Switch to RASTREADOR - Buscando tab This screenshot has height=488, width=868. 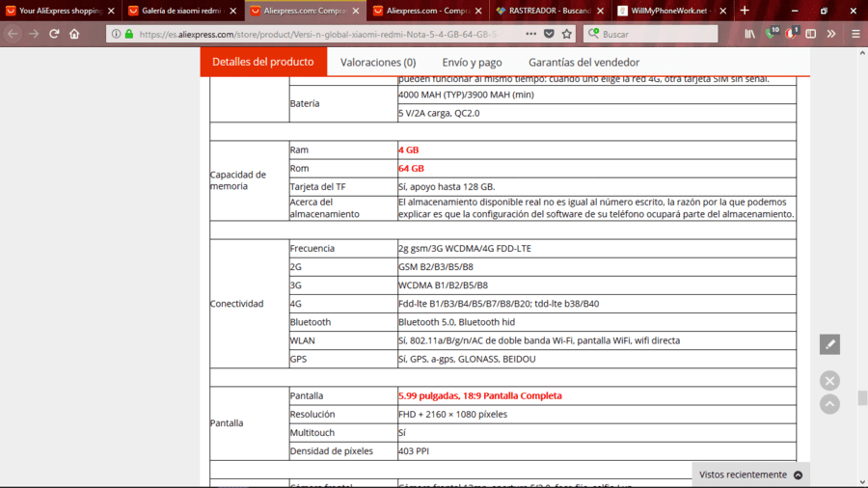(x=549, y=11)
